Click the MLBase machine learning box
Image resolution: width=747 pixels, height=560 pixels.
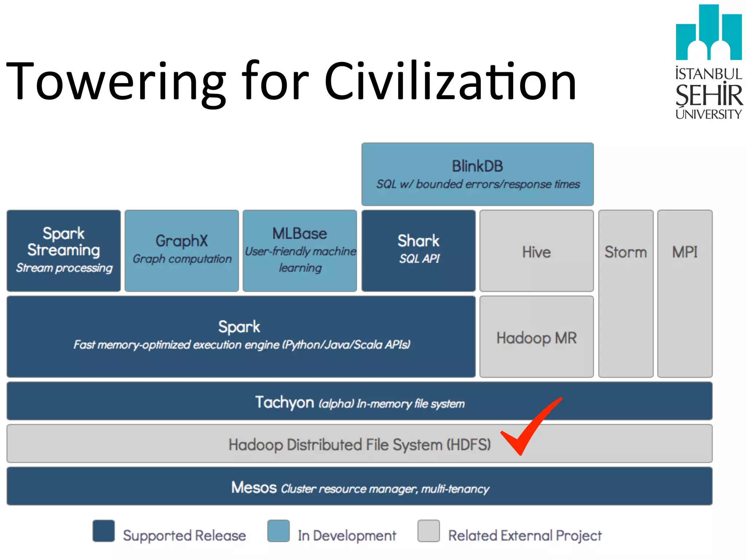point(299,250)
